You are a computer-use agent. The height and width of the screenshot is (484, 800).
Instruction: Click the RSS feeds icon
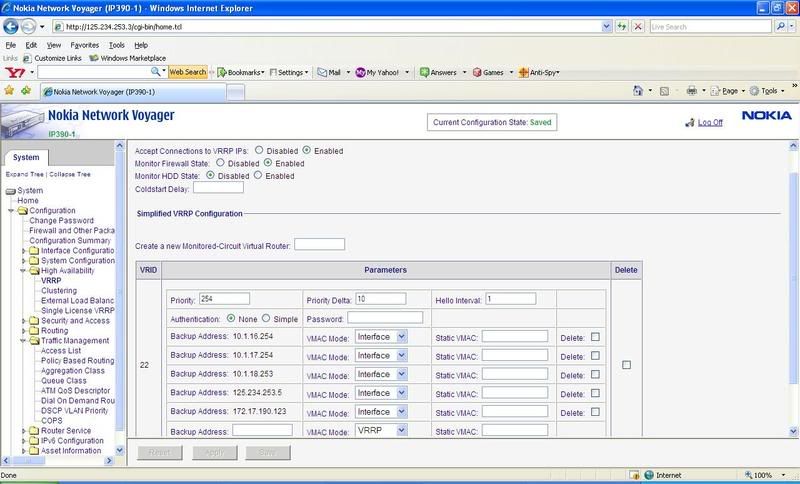[x=664, y=91]
